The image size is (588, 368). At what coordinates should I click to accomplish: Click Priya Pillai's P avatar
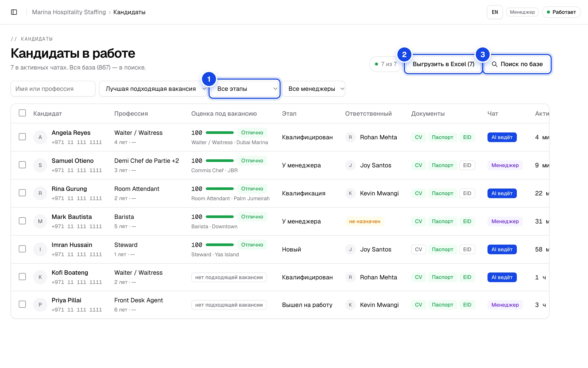pyautogui.click(x=40, y=305)
